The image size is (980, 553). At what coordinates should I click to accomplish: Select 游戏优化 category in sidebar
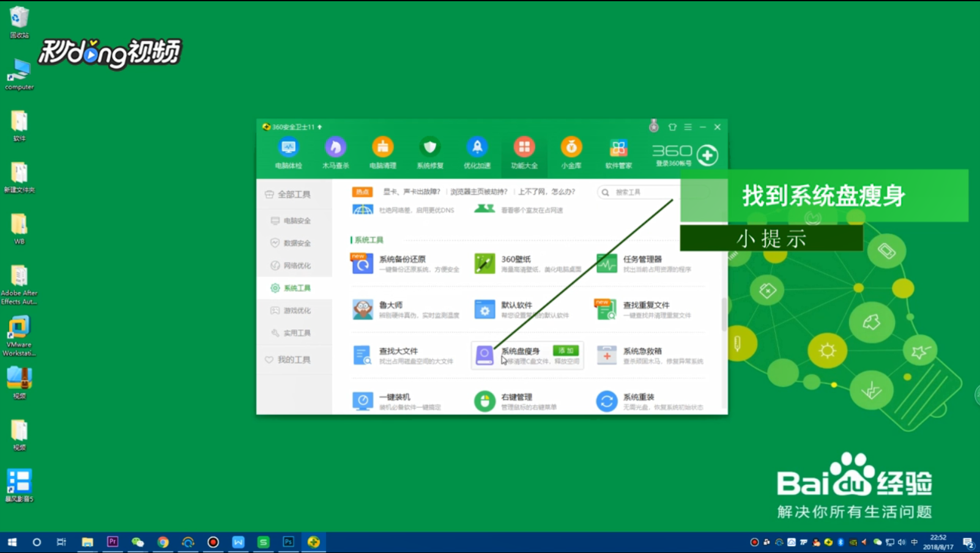click(294, 311)
